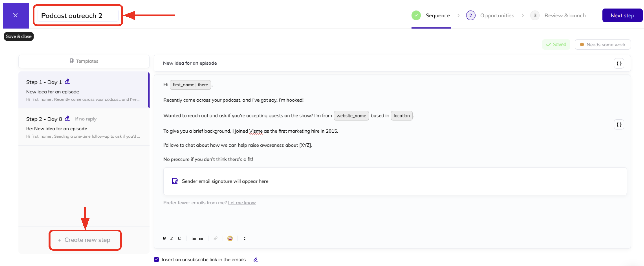The image size is (644, 266).
Task: Select the Review & launch step
Action: (x=565, y=15)
